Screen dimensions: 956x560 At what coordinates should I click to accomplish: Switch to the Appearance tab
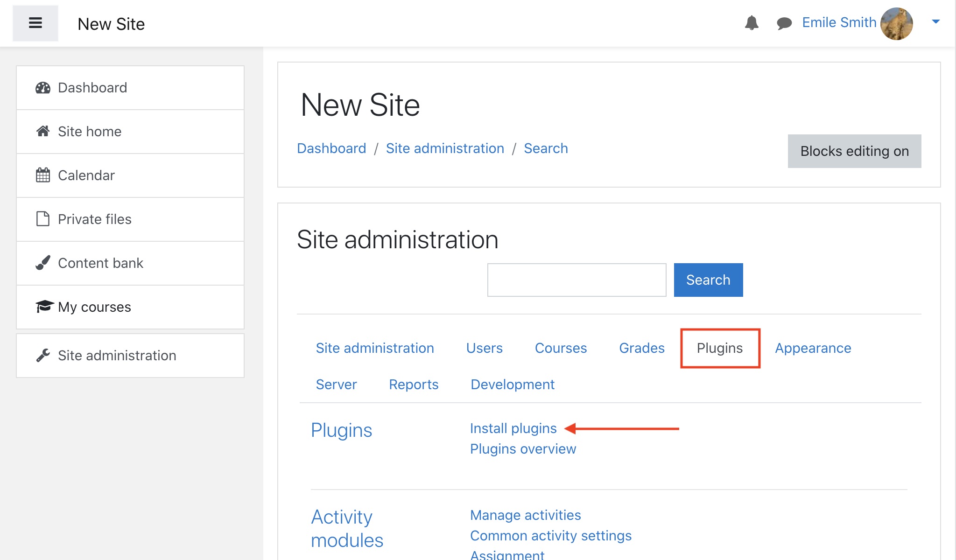[813, 348]
